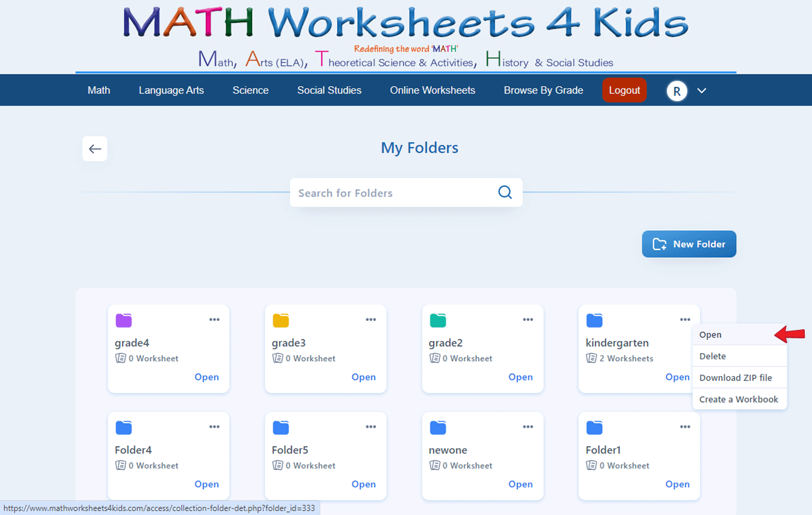Click Open link on grade4 card

(x=206, y=377)
